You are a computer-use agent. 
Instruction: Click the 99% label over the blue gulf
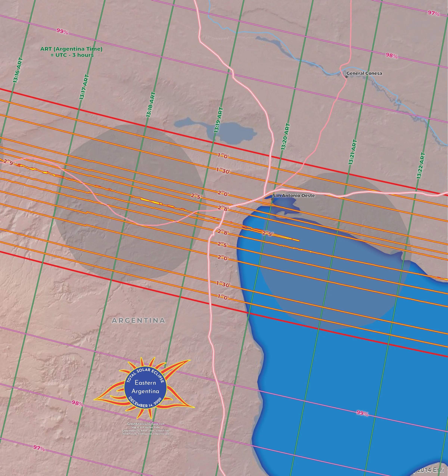pyautogui.click(x=362, y=413)
